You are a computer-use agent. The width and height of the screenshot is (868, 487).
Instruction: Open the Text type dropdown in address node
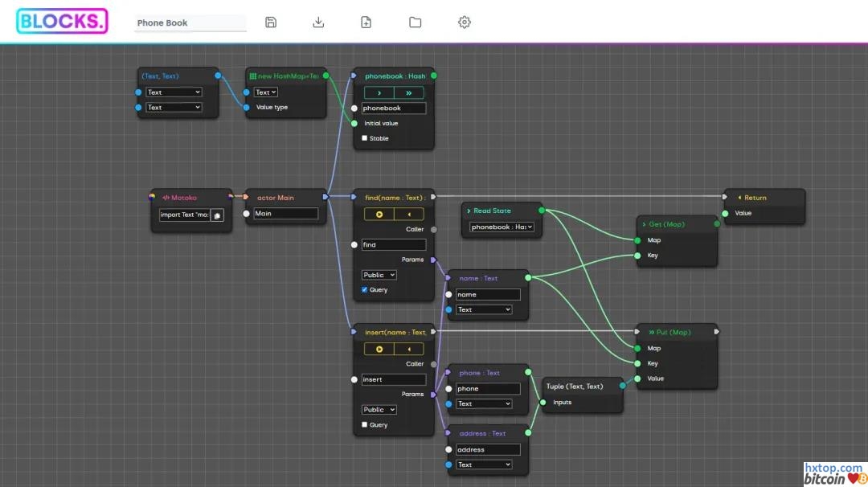[484, 464]
